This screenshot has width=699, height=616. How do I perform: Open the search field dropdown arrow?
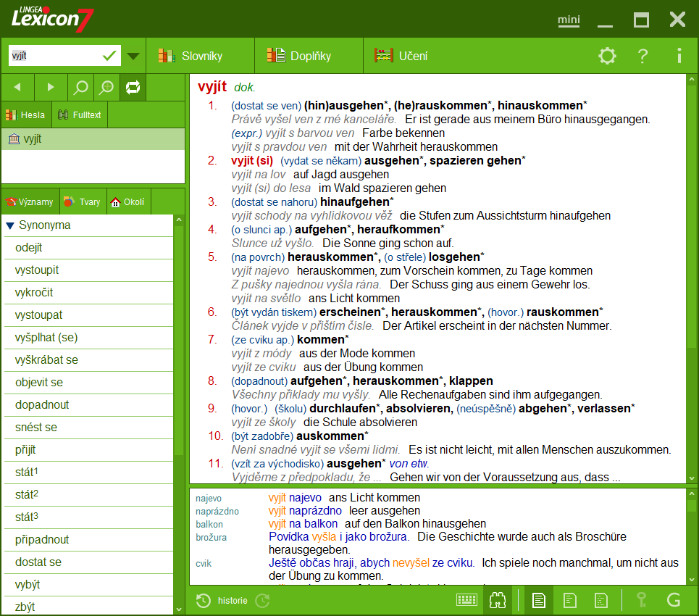coord(133,55)
